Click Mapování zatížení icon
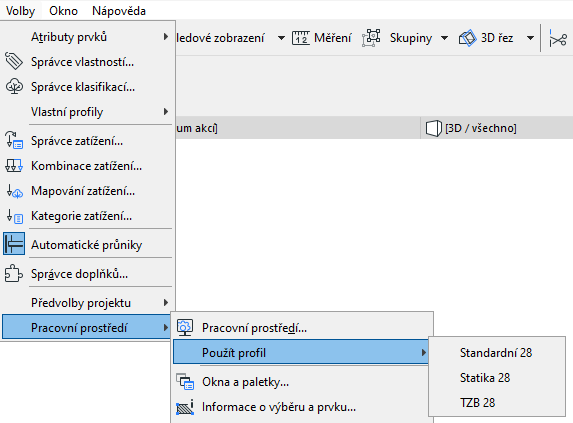This screenshot has width=573, height=423. (x=14, y=191)
